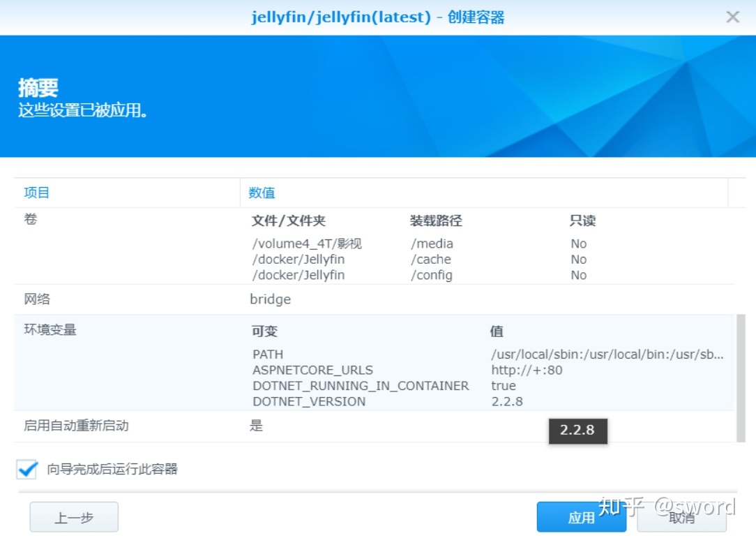Image resolution: width=756 pixels, height=538 pixels.
Task: Click /docker/Jellyfin folder mapped to /cache
Action: 298,259
